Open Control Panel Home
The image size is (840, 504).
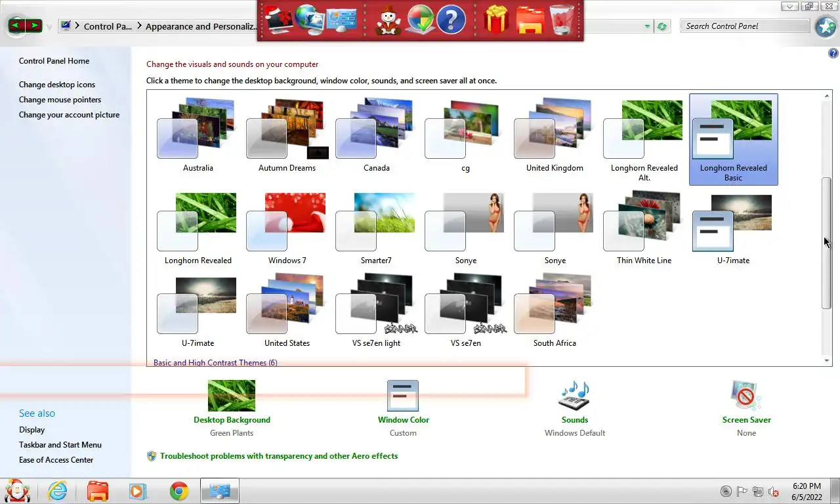(x=54, y=61)
